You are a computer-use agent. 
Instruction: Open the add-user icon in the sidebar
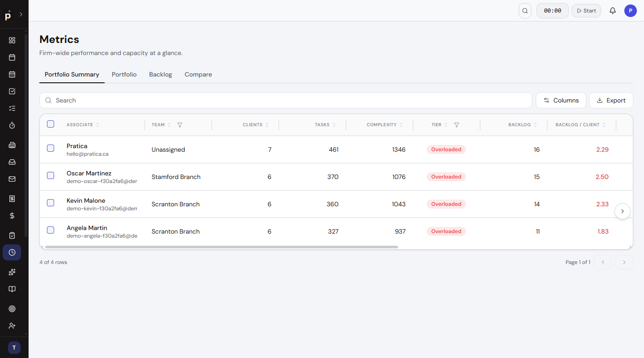coord(12,326)
